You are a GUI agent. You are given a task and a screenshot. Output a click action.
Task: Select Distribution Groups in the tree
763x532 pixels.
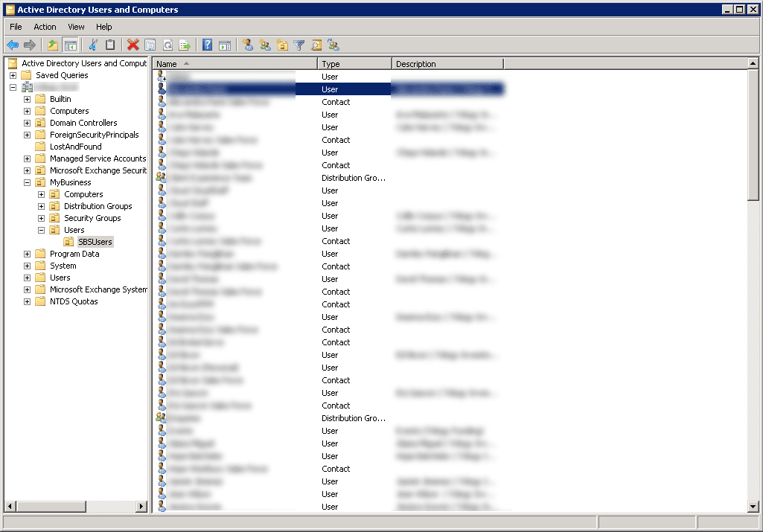click(x=98, y=206)
